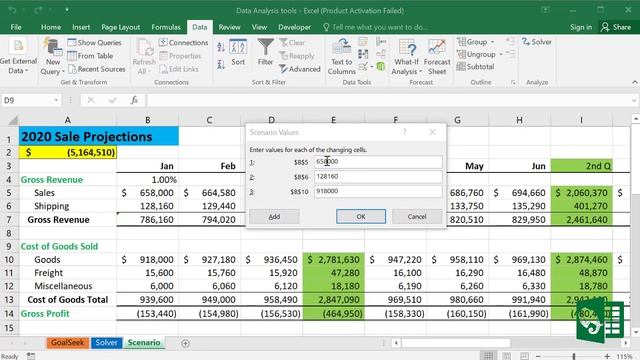The height and width of the screenshot is (360, 640).
Task: Click the $B$10 value field
Action: [378, 191]
